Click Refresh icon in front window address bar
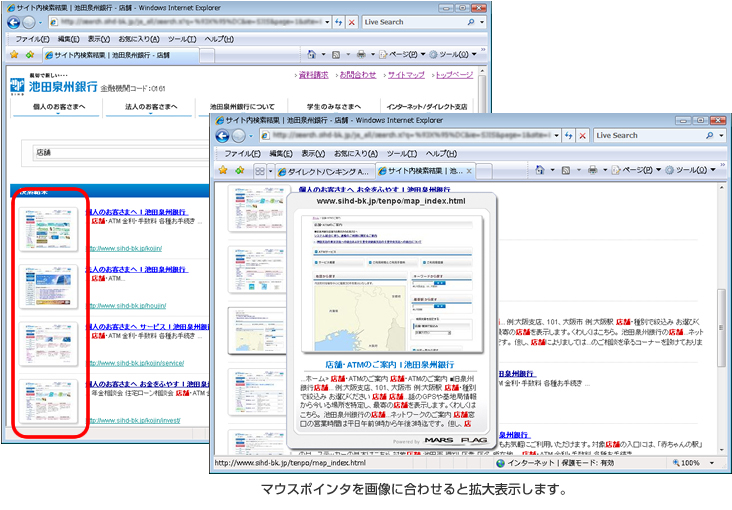The width and height of the screenshot is (732, 510). [568, 135]
